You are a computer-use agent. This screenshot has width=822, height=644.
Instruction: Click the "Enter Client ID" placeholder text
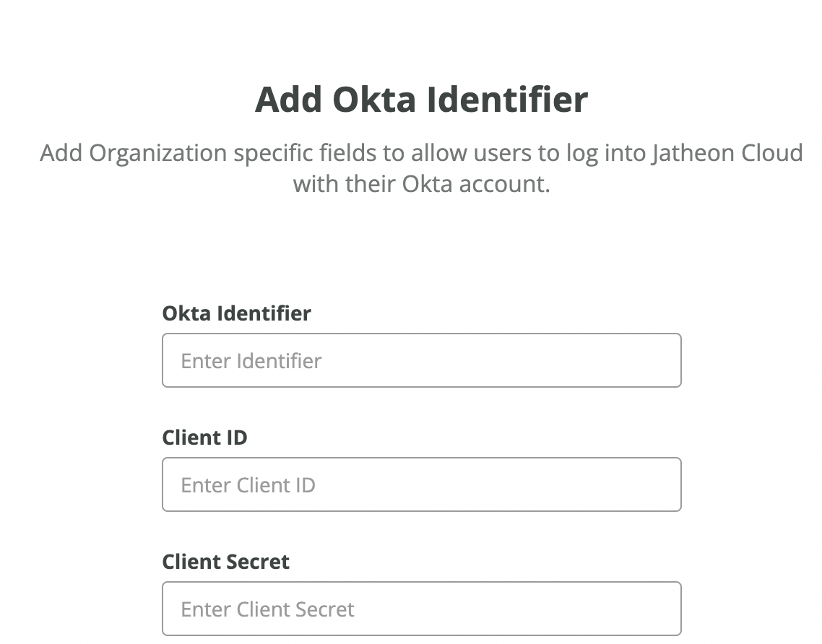pyautogui.click(x=248, y=484)
